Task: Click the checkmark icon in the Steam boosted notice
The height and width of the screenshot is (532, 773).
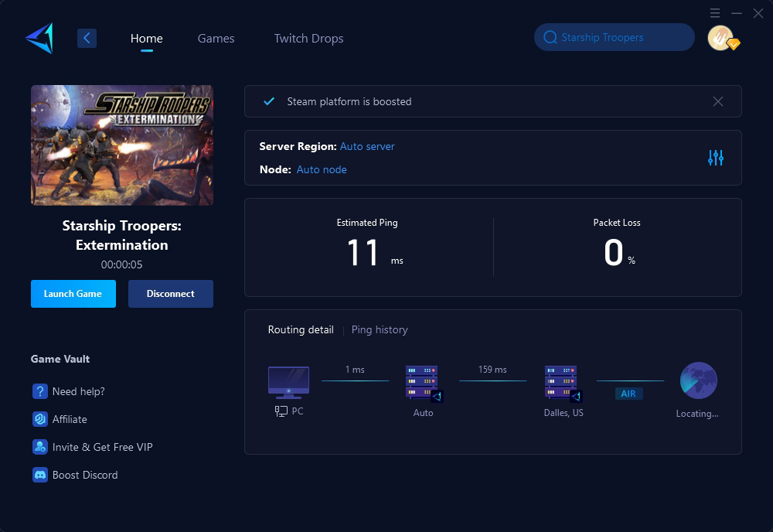Action: [269, 101]
